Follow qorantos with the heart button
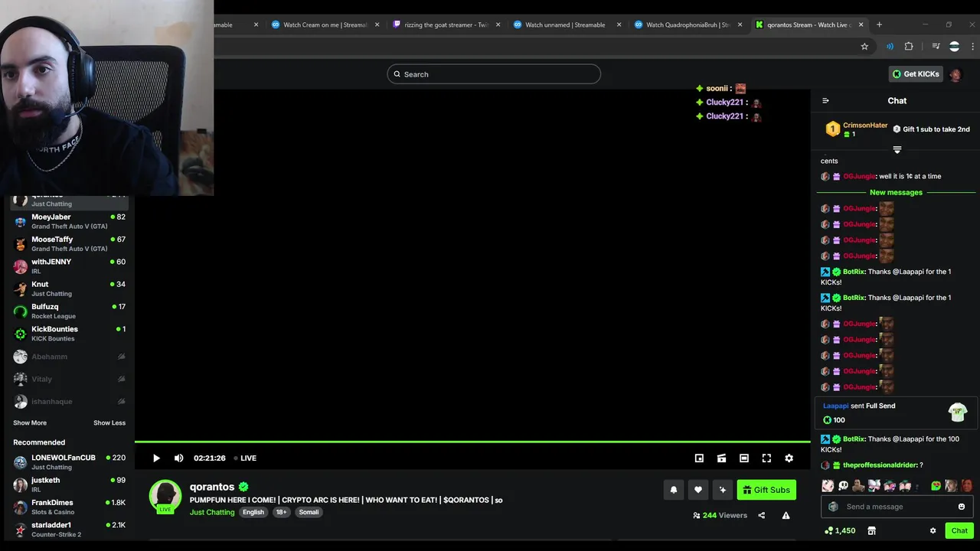 tap(698, 490)
